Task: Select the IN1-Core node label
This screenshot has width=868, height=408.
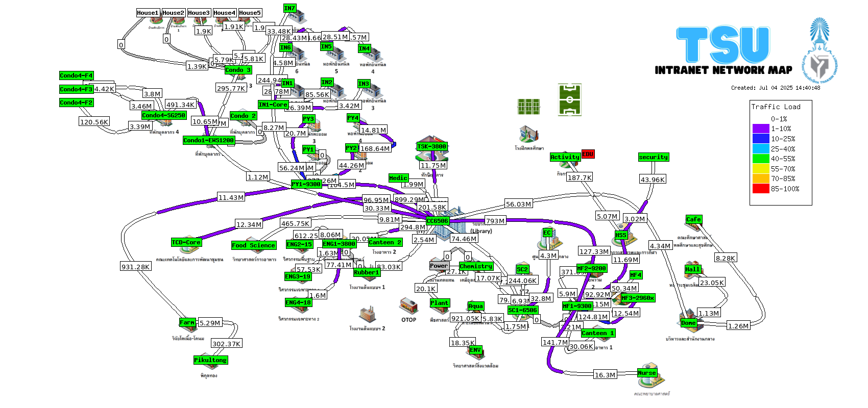Action: point(273,105)
